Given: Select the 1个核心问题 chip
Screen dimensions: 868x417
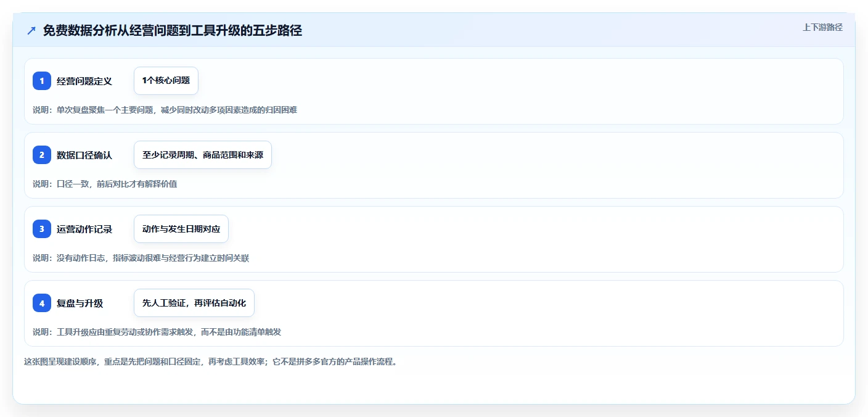Looking at the screenshot, I should click(166, 81).
